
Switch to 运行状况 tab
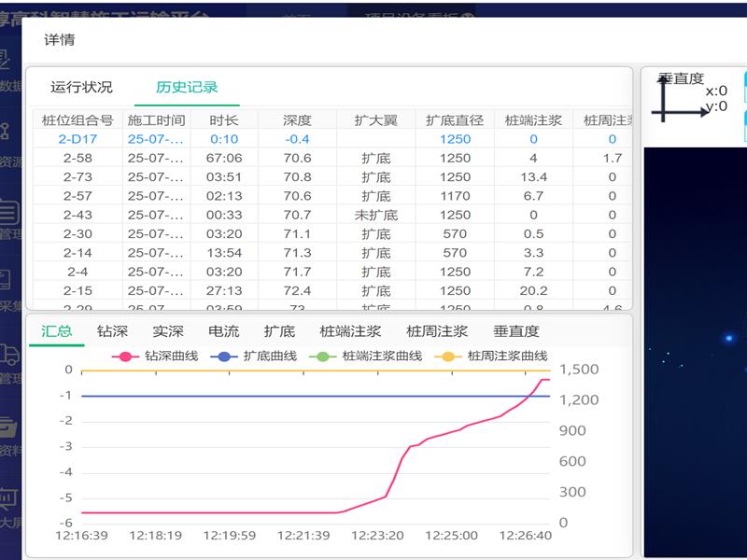pyautogui.click(x=81, y=87)
